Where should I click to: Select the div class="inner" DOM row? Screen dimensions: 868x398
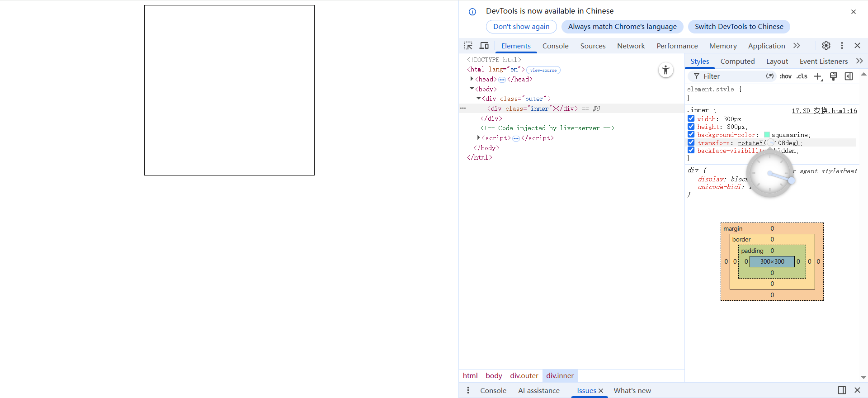pos(571,109)
